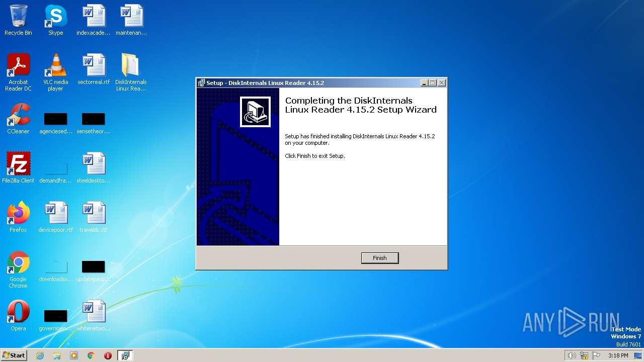Select the devicepoor.rtf document icon
Screen dimensions: 644x362
55,217
